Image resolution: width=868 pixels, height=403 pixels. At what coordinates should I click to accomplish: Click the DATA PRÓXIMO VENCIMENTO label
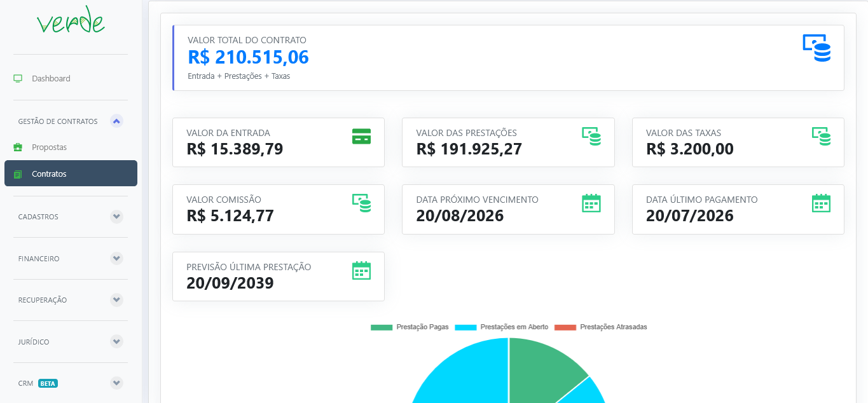click(478, 200)
